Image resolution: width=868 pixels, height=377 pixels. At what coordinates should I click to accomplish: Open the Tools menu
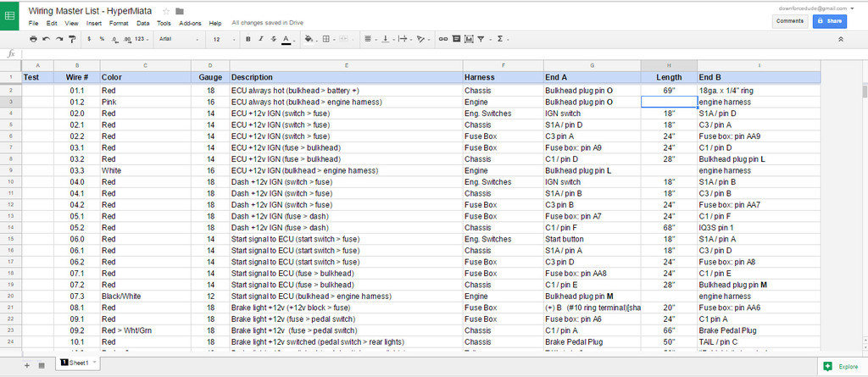(164, 23)
